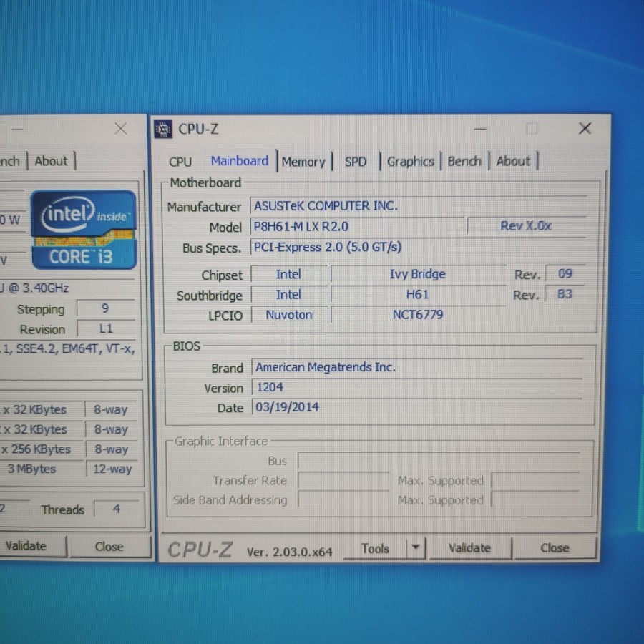Go to the Graphics tab
The height and width of the screenshot is (644, 644).
(410, 162)
